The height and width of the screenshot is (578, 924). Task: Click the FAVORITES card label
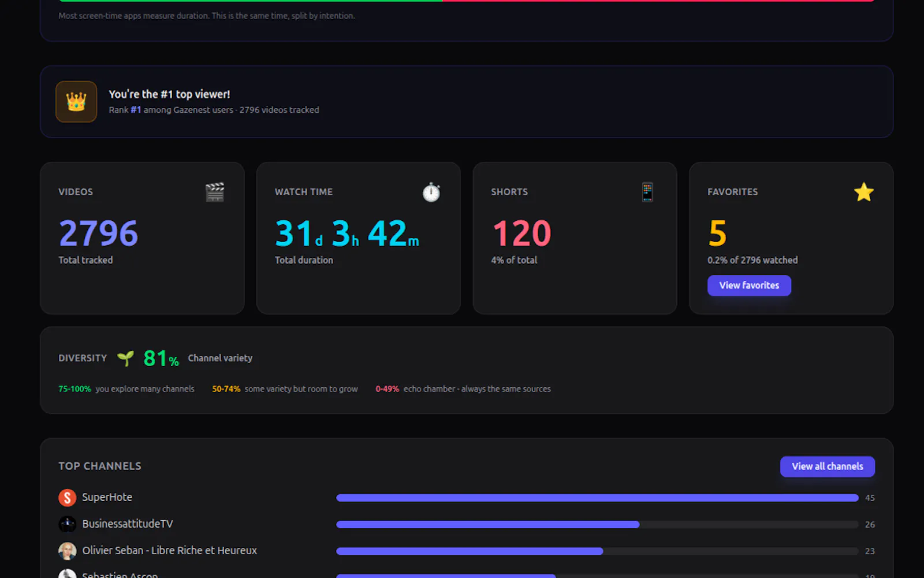tap(733, 192)
